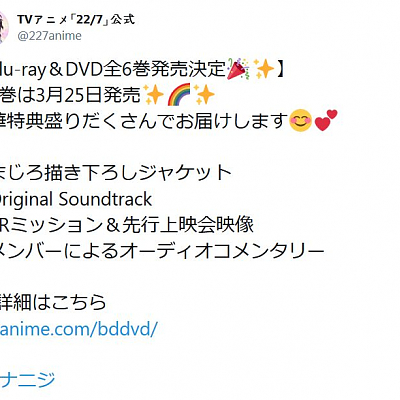Screen dimensions: 400x400
Task: Click the sparkles emoji before the rainbow
Action: [x=153, y=94]
